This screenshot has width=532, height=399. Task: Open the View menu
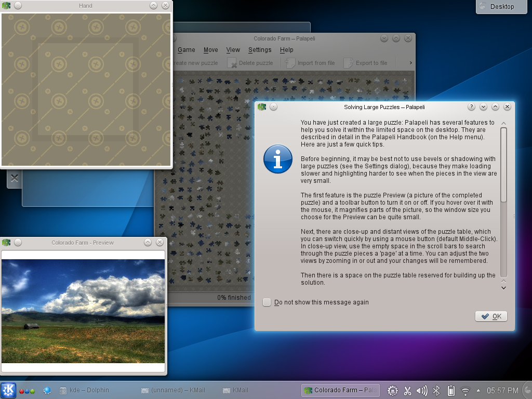[x=233, y=50]
